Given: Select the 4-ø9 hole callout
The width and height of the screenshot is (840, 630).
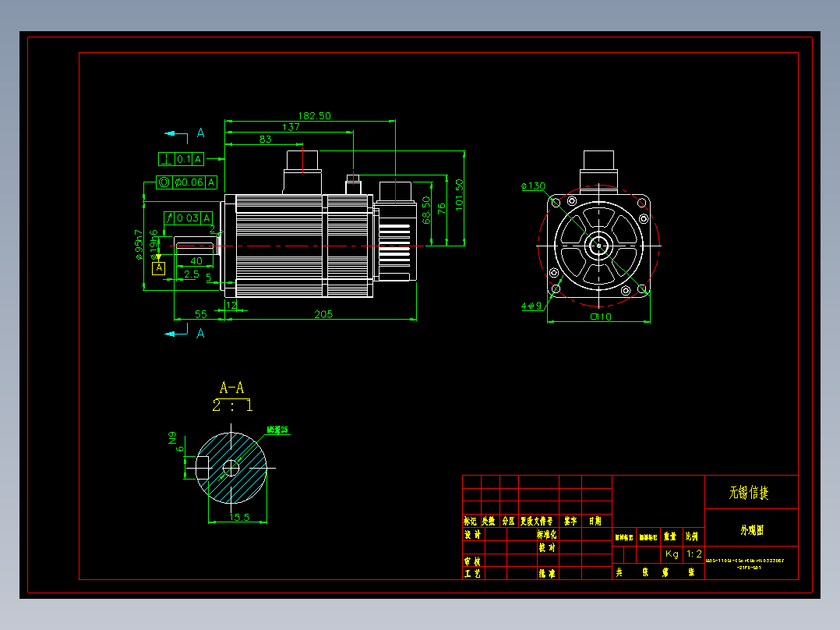Looking at the screenshot, I should (531, 306).
